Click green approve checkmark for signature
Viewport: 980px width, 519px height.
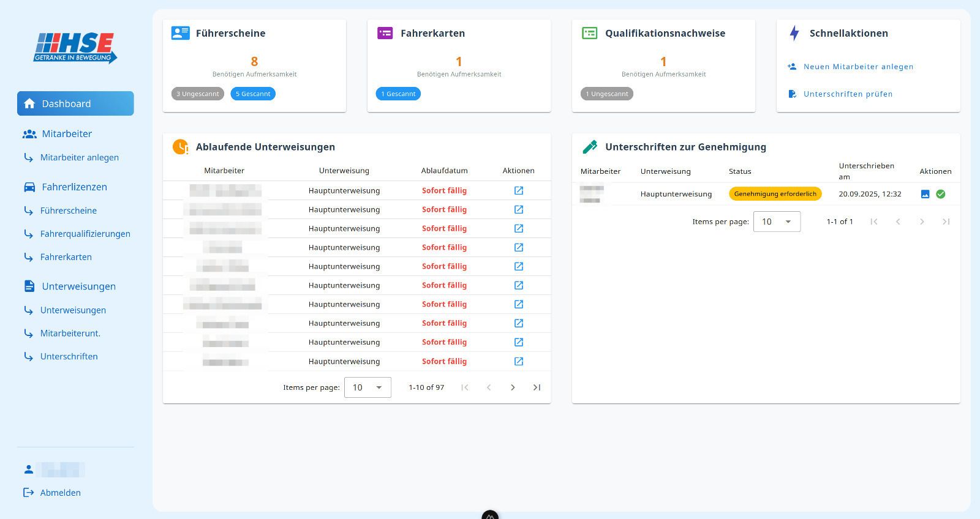click(x=941, y=194)
